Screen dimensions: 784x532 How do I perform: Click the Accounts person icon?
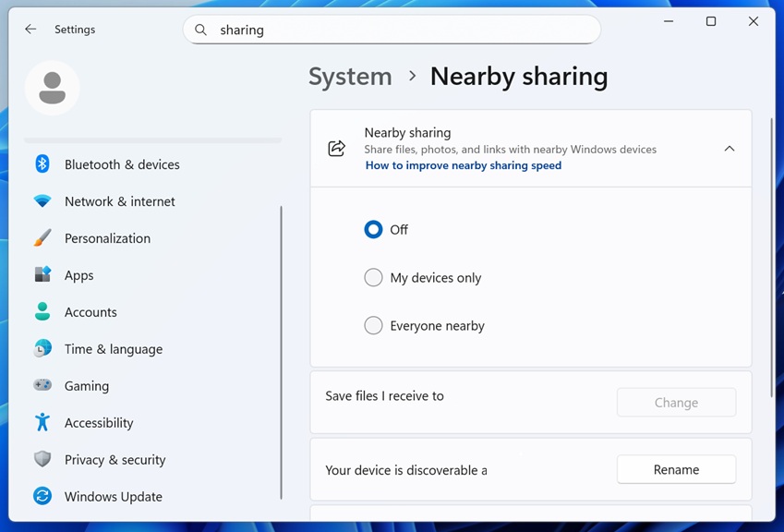tap(42, 312)
